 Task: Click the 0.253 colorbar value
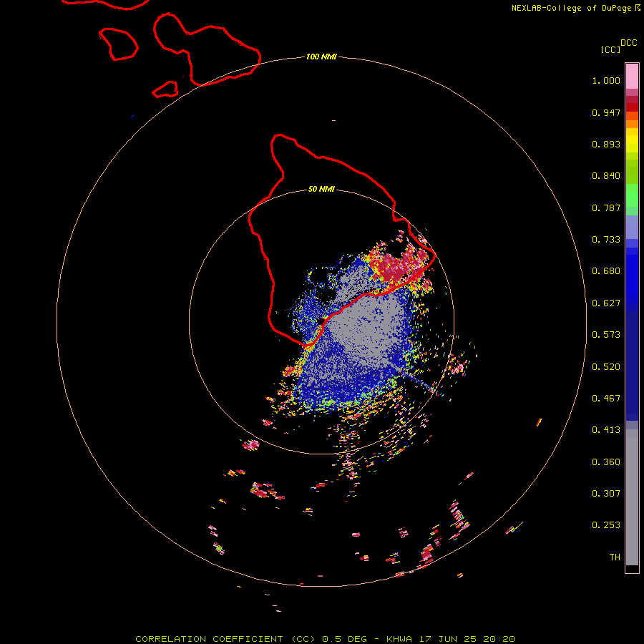[x=606, y=525]
